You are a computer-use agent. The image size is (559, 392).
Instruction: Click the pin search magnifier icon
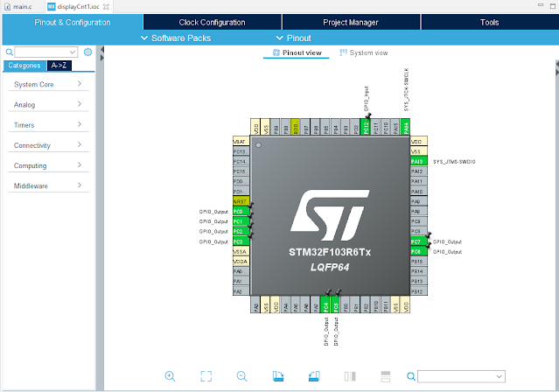(410, 376)
